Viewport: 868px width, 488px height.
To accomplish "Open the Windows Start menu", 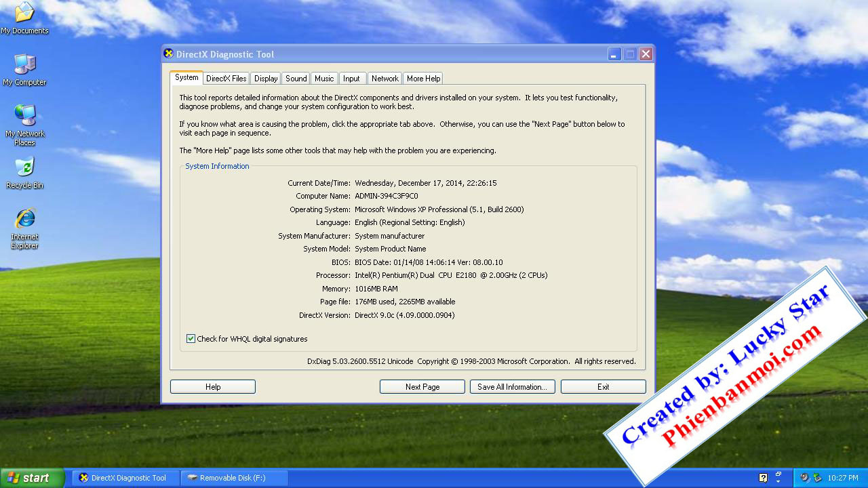I will pyautogui.click(x=32, y=478).
